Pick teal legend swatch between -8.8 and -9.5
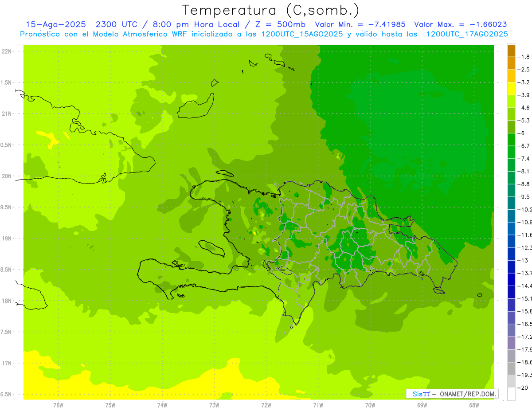This screenshot has height=411, width=532. (x=511, y=190)
